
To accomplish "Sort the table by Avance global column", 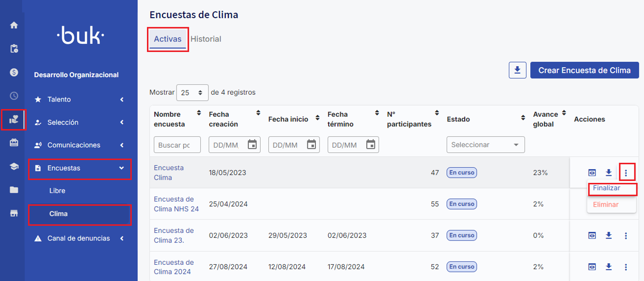I will pos(564,113).
